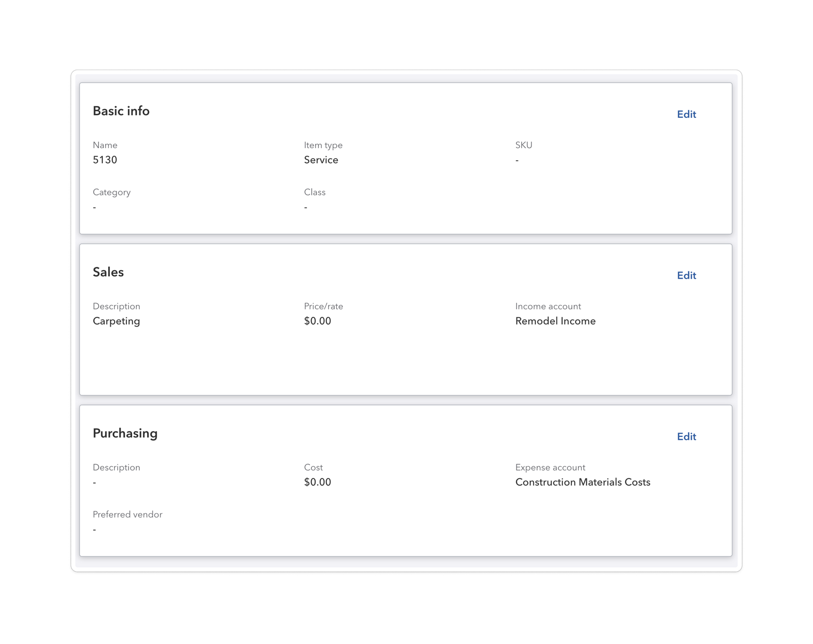The height and width of the screenshot is (644, 813).
Task: Click the item name value 5130
Action: click(105, 160)
